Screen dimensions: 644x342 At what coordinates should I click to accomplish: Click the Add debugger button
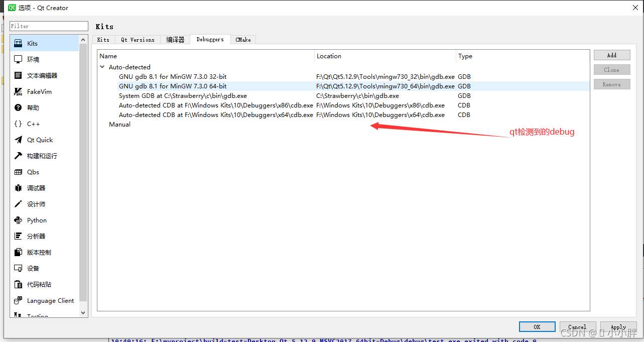(x=612, y=55)
